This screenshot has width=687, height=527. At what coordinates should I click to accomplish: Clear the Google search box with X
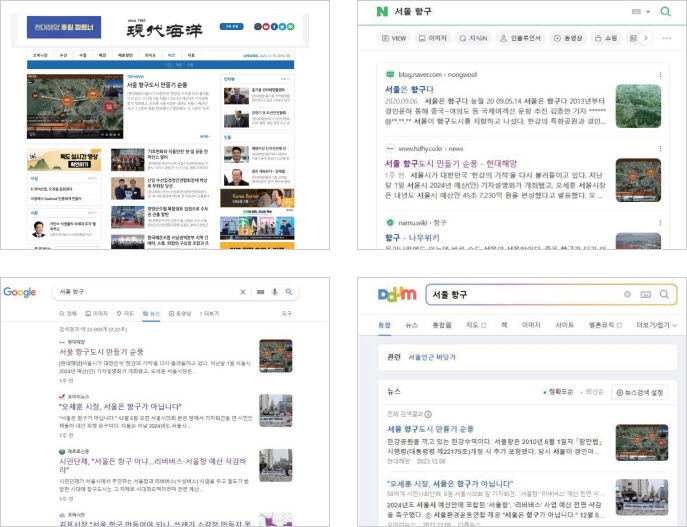click(x=242, y=292)
